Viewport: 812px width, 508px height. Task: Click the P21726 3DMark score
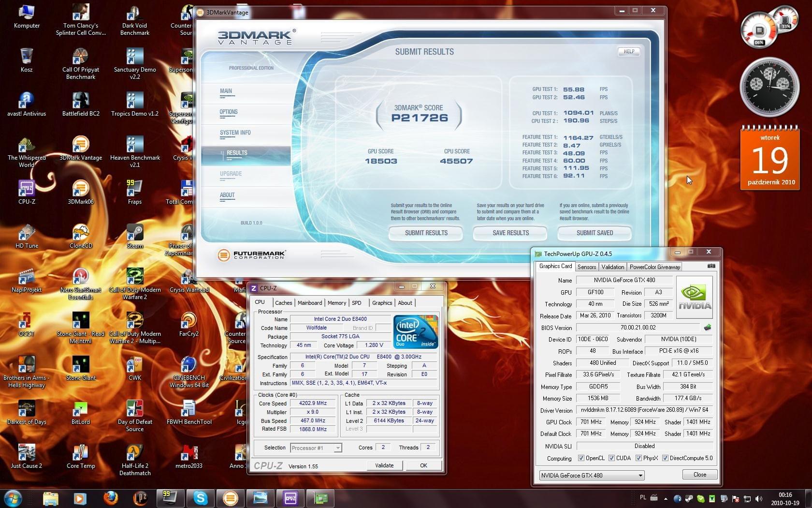(x=420, y=118)
